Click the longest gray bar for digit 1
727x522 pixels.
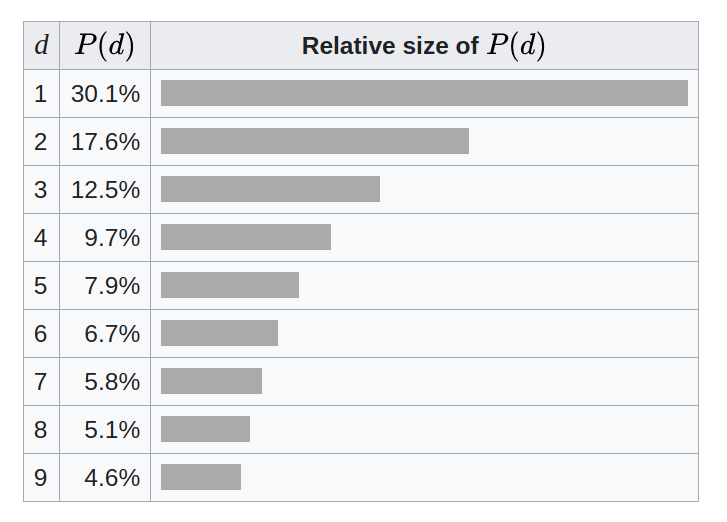(424, 93)
